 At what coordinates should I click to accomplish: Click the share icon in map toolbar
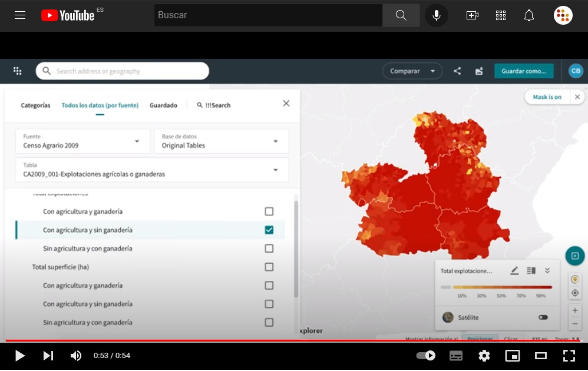(457, 71)
